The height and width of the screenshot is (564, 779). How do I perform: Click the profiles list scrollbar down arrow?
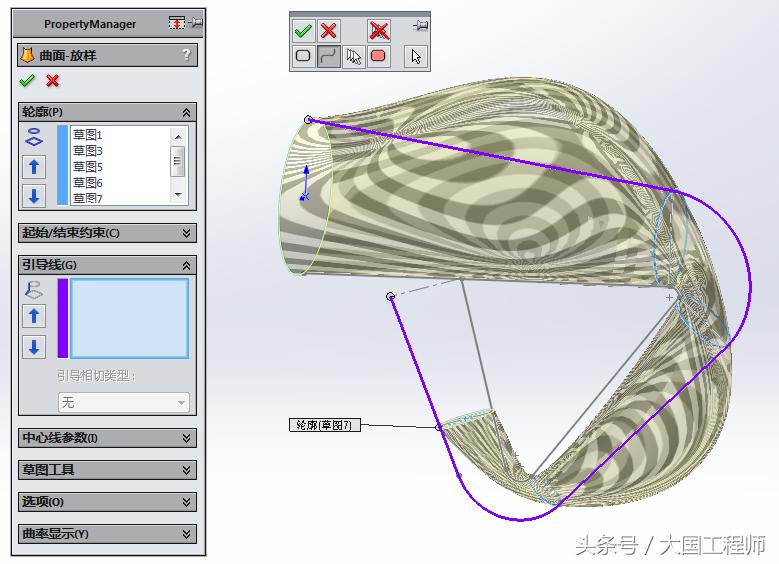pos(178,194)
